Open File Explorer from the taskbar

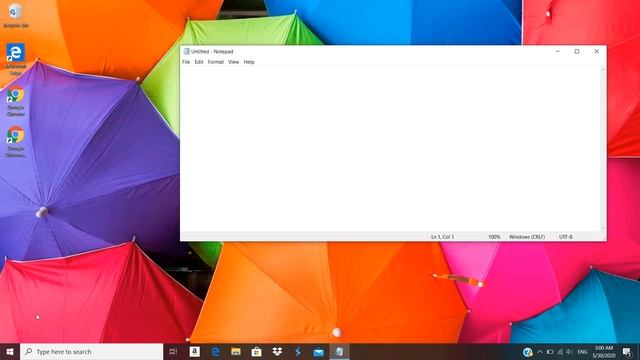(236, 351)
